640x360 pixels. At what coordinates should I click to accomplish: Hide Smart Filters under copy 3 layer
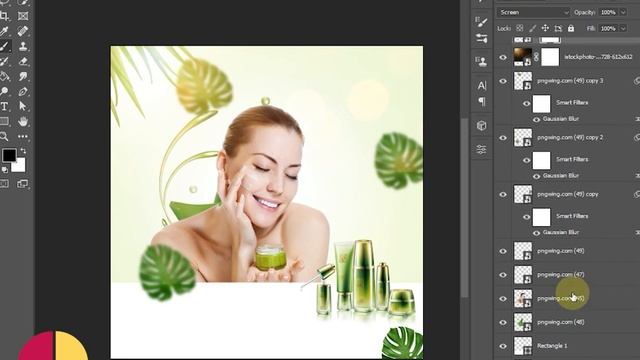[527, 104]
